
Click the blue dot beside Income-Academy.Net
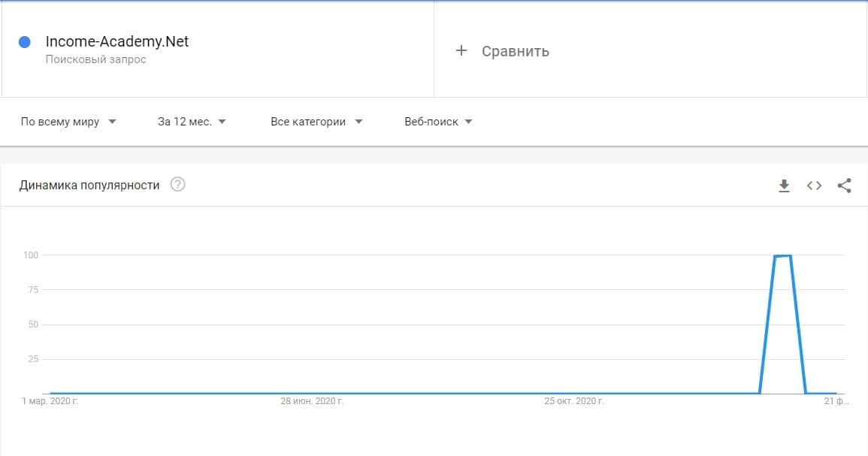pos(24,43)
